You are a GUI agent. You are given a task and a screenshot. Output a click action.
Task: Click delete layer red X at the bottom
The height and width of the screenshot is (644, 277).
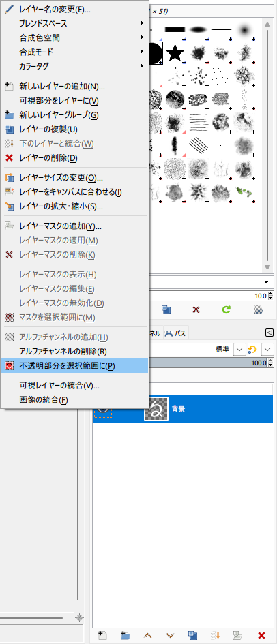click(261, 635)
